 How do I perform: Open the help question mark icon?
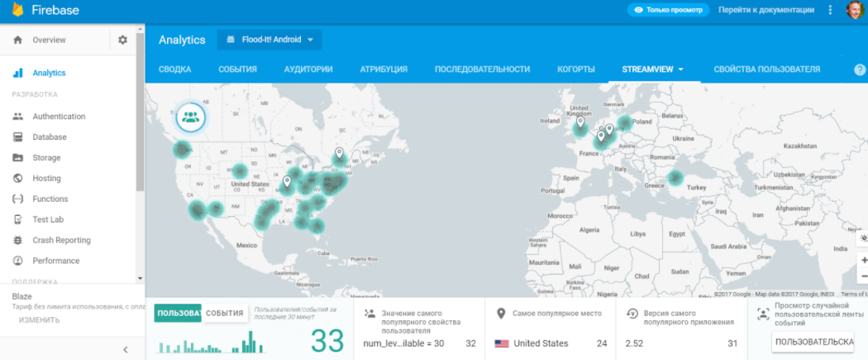tap(860, 70)
